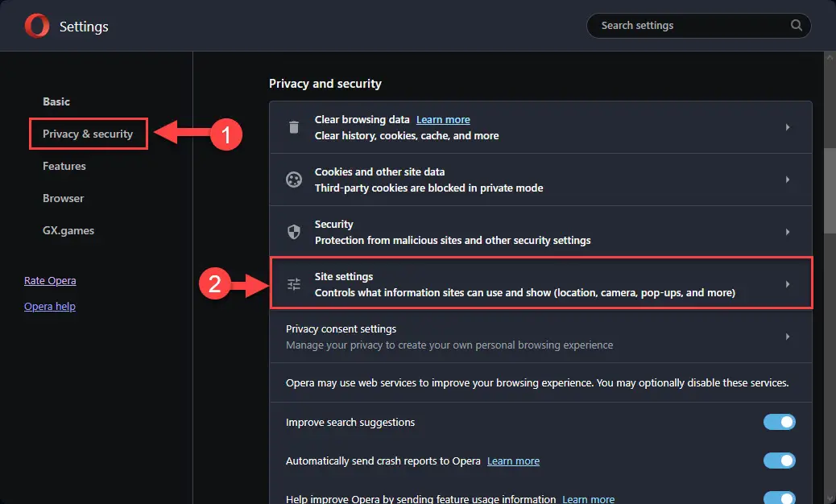Open the Cookies and other site data row
The height and width of the screenshot is (504, 836).
540,180
